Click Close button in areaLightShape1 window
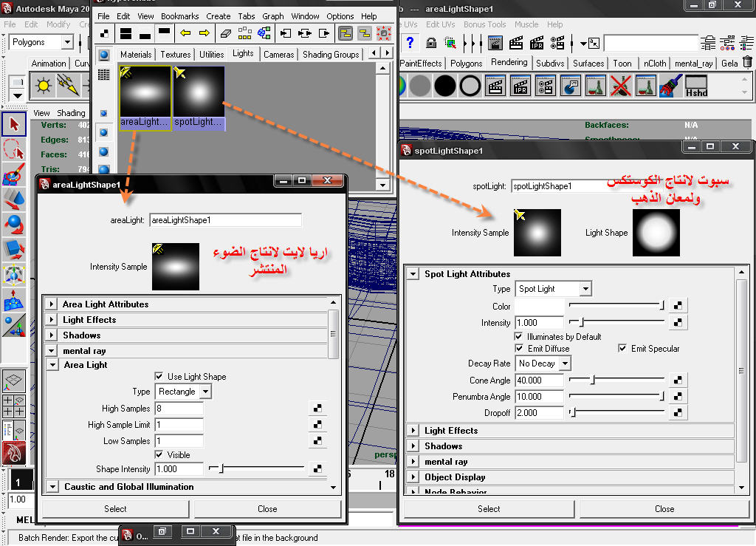 [267, 509]
